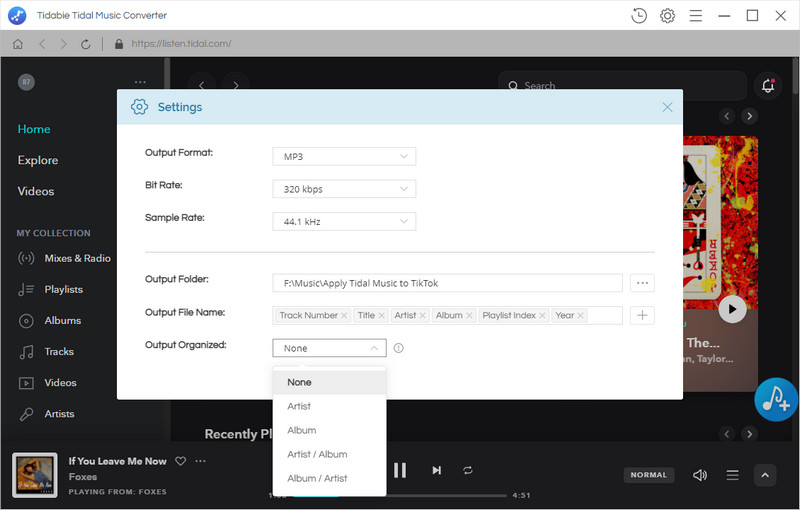Open the play queue list icon
Image resolution: width=800 pixels, height=510 pixels.
[x=732, y=475]
